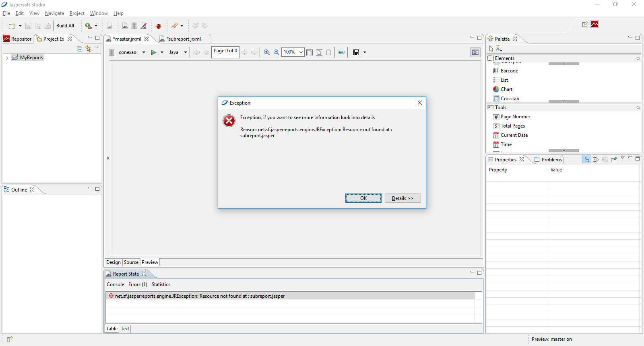
Task: Click OK in the Exception dialog
Action: 363,198
